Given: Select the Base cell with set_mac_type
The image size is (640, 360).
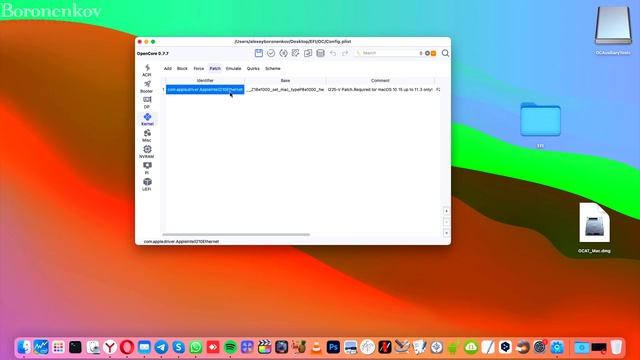Looking at the screenshot, I should pos(285,89).
